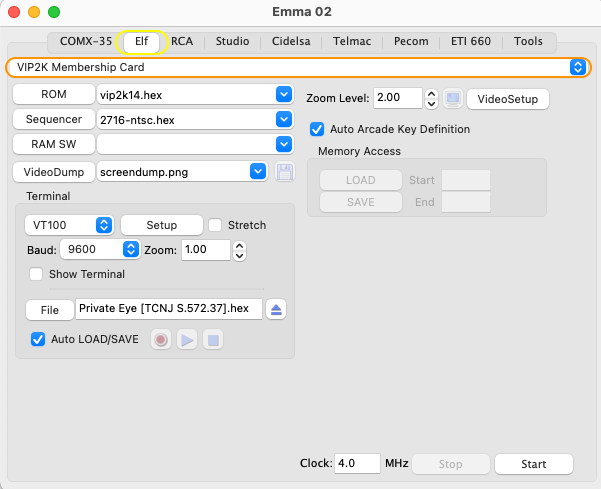Tick the Show Terminal checkbox

point(36,274)
